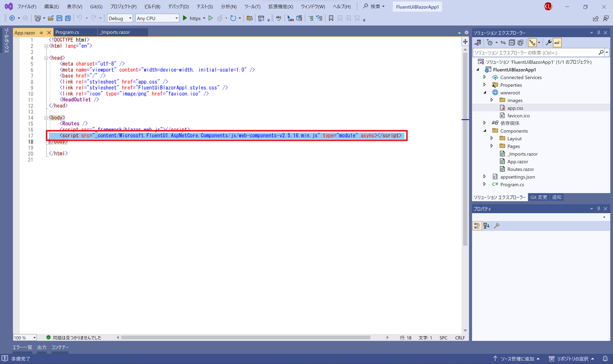Screen dimensions: 613x364
Task: Open the editor settings gear icon
Action: (466, 32)
